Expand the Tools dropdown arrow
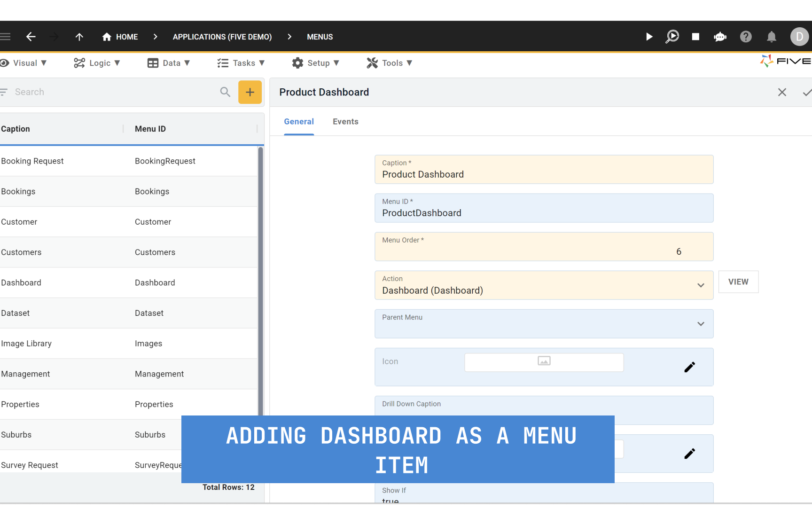The width and height of the screenshot is (812, 525). [x=410, y=63]
